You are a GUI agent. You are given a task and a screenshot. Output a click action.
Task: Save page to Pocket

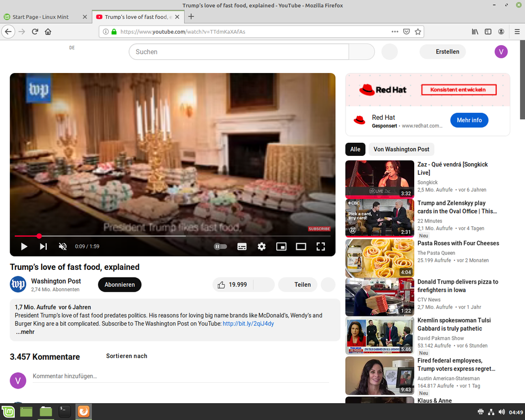pyautogui.click(x=406, y=31)
